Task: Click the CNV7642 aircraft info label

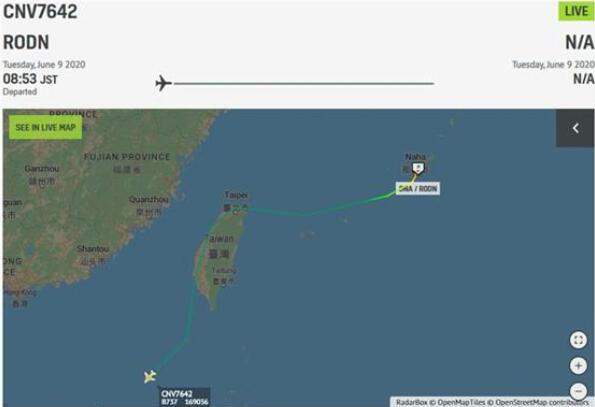Action: point(185,397)
